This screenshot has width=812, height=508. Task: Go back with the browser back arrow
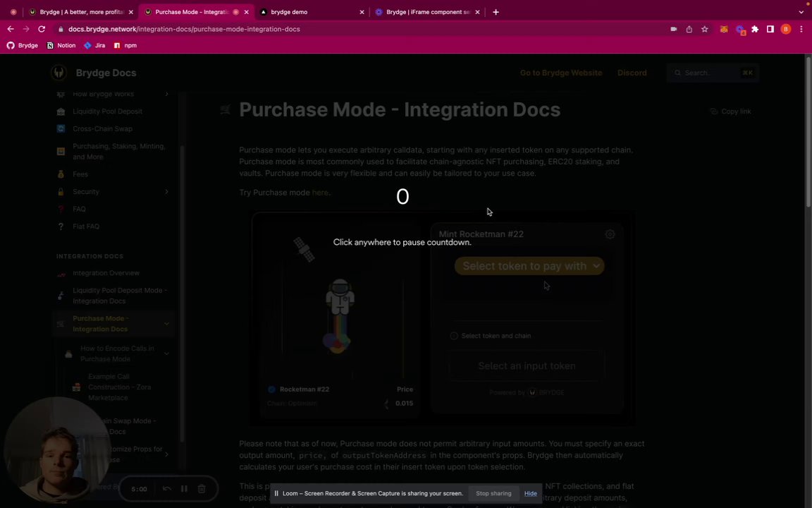11,29
